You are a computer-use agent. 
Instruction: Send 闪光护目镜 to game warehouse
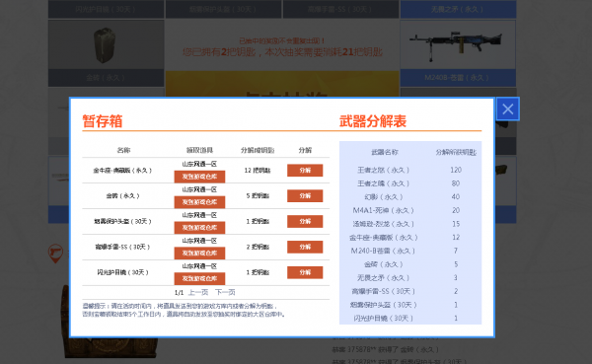click(199, 278)
